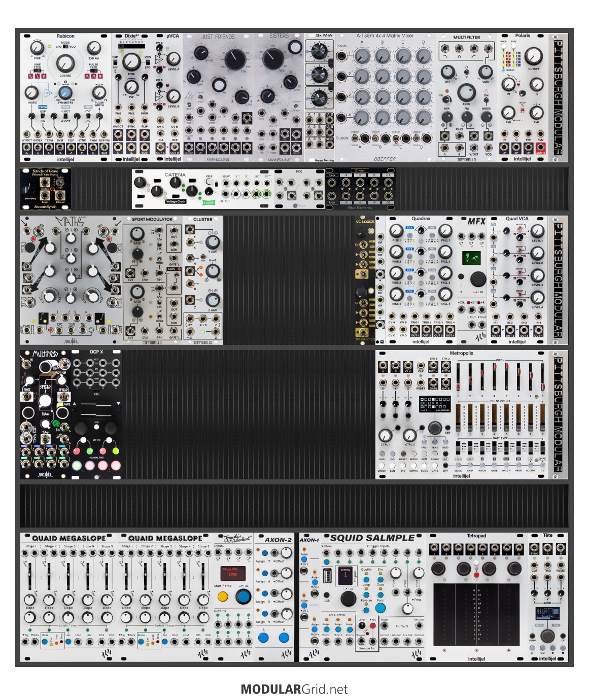Click the Quadrax RISE 1 knob
Image resolution: width=589 pixels, height=700 pixels.
tap(396, 231)
